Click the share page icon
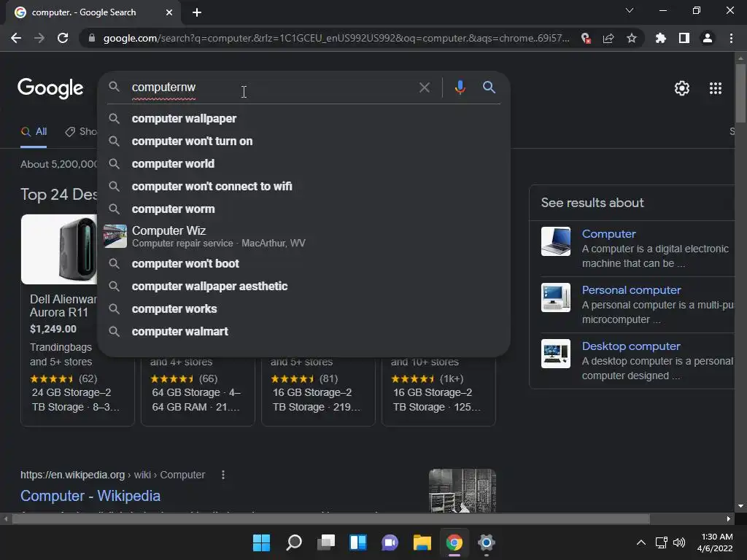 608,38
